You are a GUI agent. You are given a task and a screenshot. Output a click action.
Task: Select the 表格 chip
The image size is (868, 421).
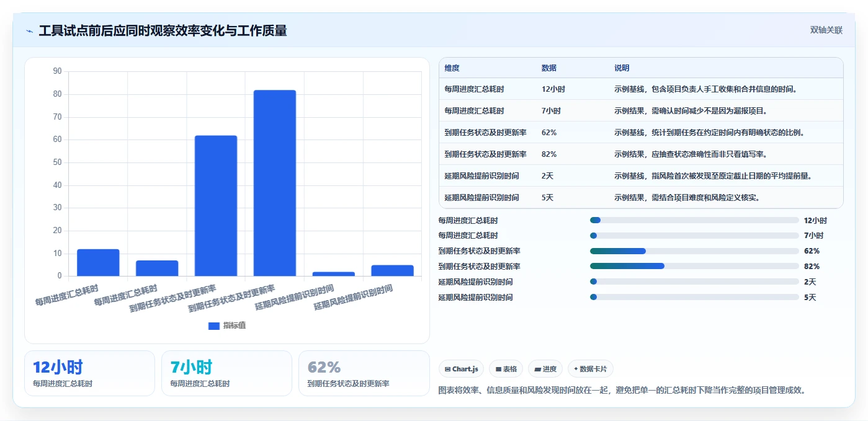[x=506, y=369]
